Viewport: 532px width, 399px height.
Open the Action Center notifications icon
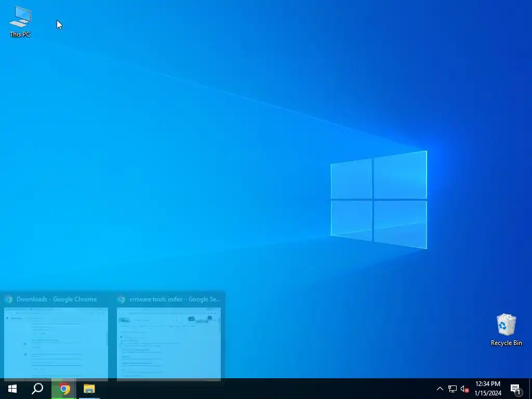coord(516,389)
